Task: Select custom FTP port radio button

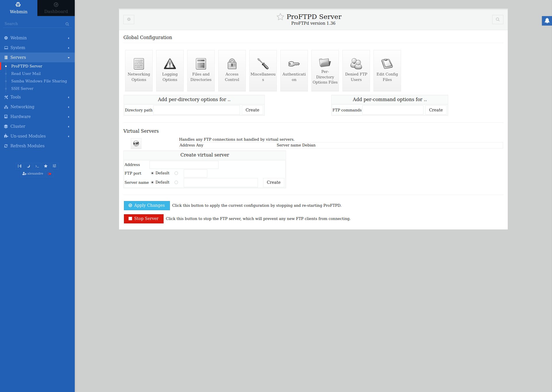Action: pos(176,173)
